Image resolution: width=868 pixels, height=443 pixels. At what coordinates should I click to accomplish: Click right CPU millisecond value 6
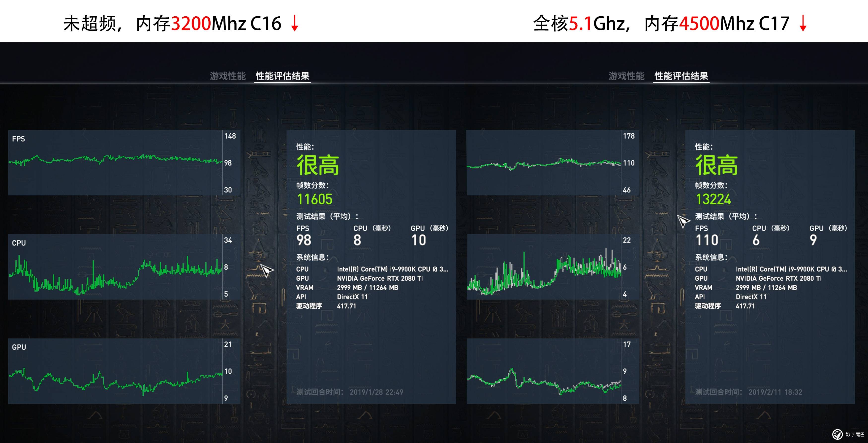click(x=756, y=240)
